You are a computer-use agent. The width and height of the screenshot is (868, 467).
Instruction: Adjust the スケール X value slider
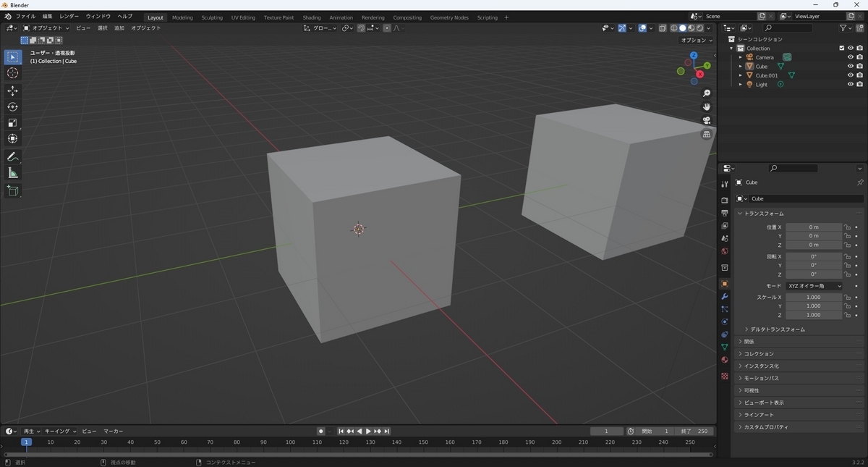coord(814,297)
